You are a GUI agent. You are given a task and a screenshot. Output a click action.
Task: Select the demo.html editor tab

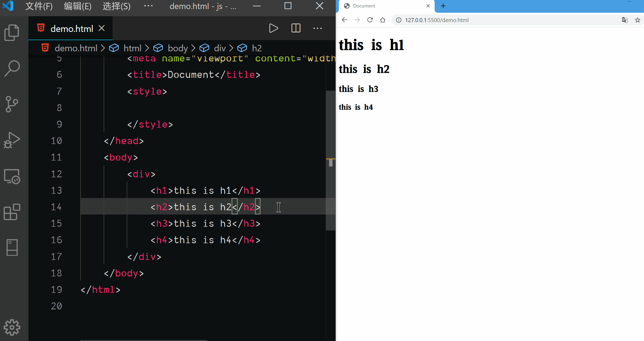click(71, 28)
